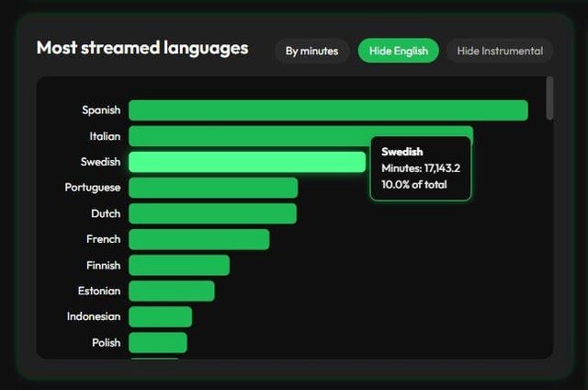Click the Finnish bar

pos(179,265)
